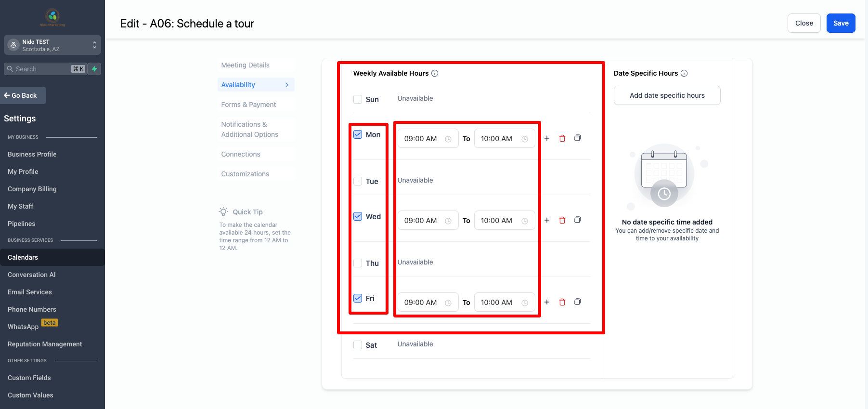Switch to Connections section
This screenshot has height=409, width=868.
256,154
